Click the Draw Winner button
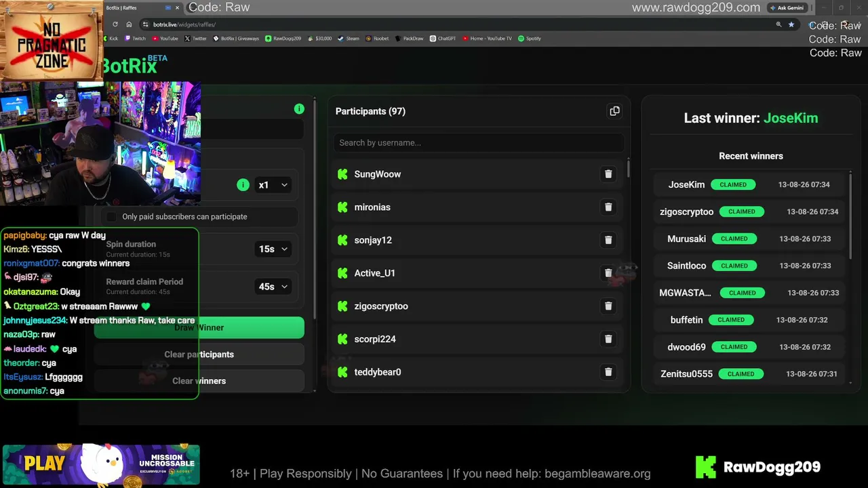This screenshot has width=868, height=488. 199,328
